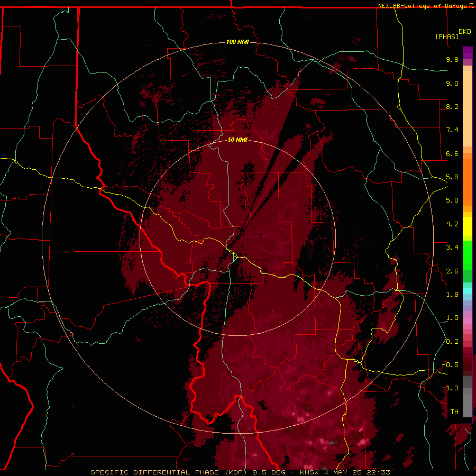
Task: Click the 3.4 scale value
Action: (x=452, y=248)
